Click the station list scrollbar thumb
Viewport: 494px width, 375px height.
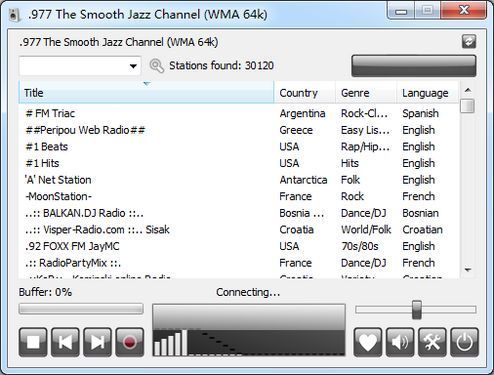pos(467,106)
